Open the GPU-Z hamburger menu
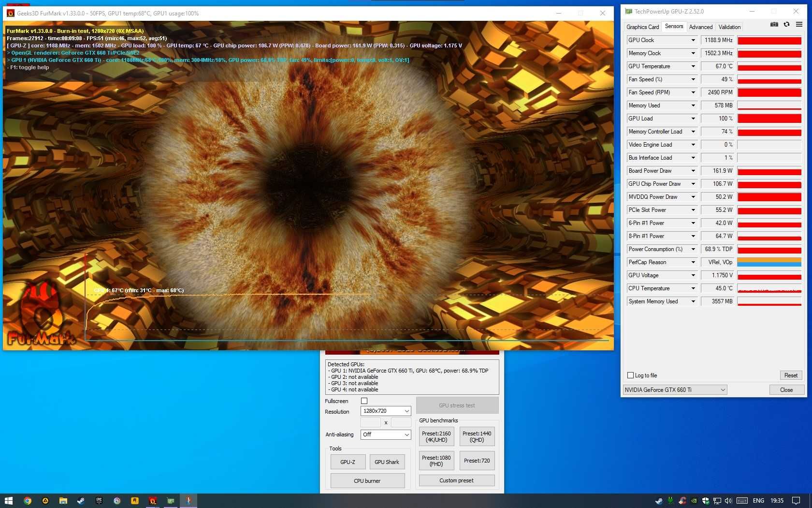The width and height of the screenshot is (812, 508). point(799,25)
